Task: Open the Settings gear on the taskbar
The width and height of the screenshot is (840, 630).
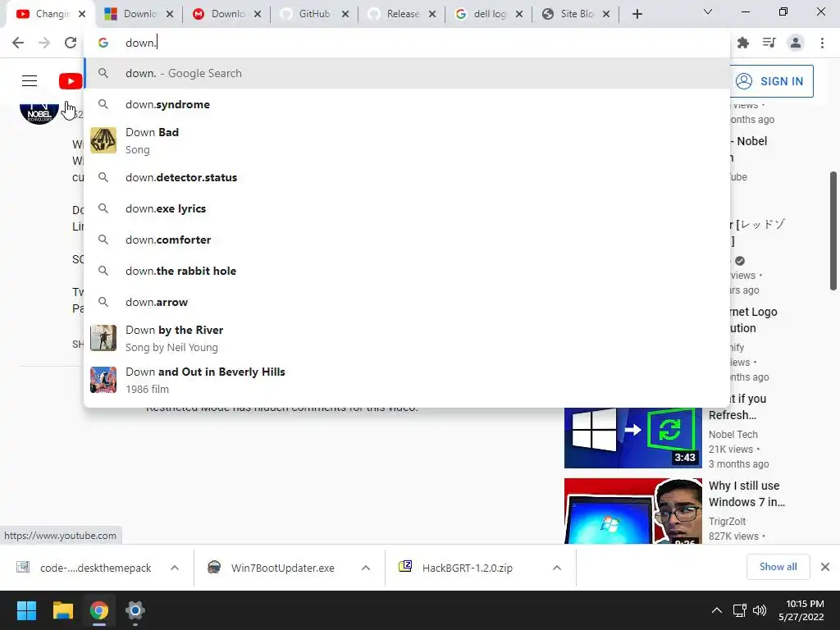Action: [135, 610]
